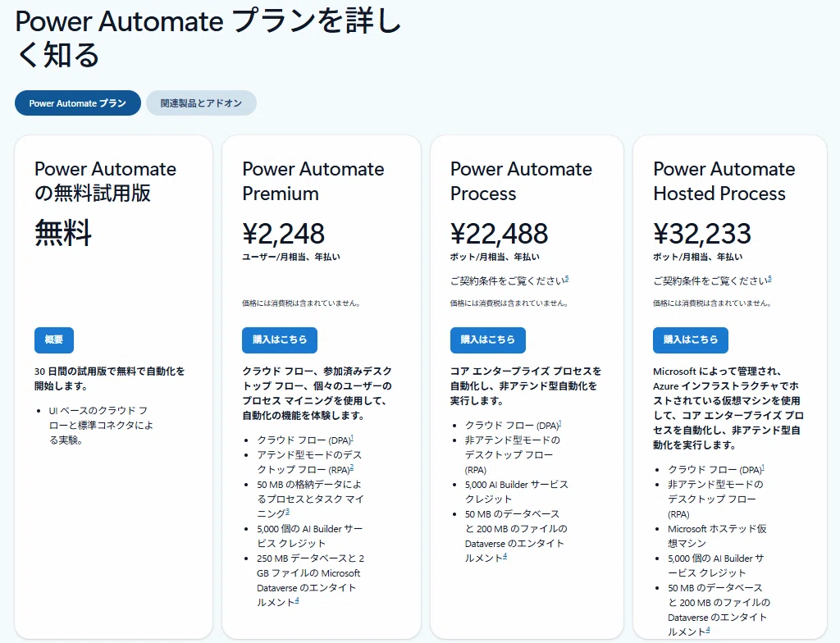
Task: Click the Microsoft ホステッド仮想マシン bullet
Action: [717, 536]
